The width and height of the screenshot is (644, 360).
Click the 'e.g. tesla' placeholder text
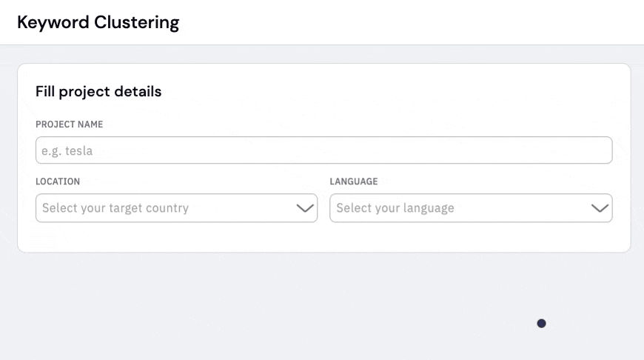pos(67,151)
